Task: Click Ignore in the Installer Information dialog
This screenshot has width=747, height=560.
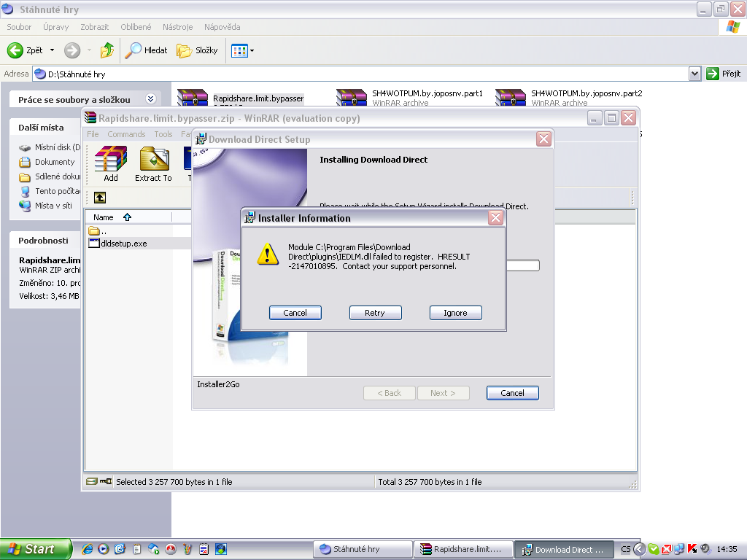Action: click(x=455, y=313)
